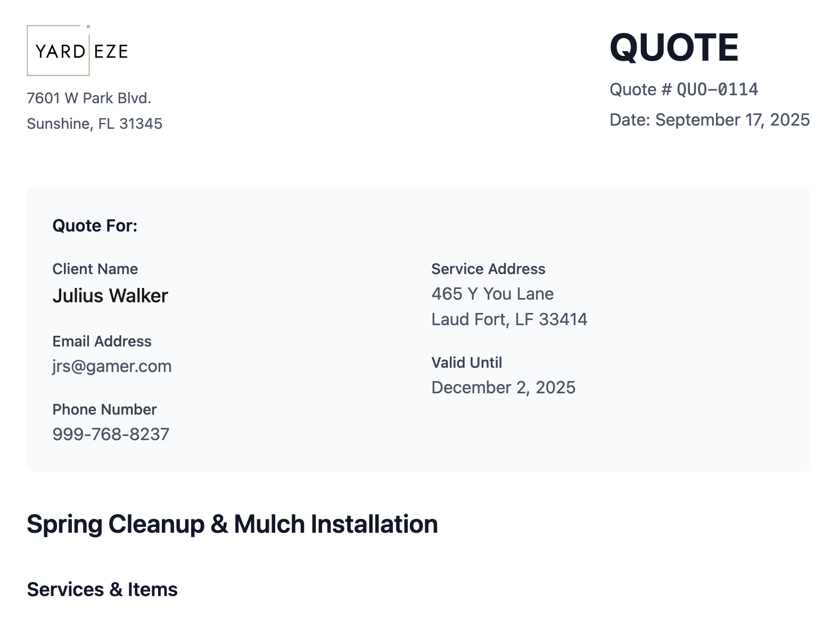Click the Sunshine, FL 31345 line
The width and height of the screenshot is (840, 628).
pyautogui.click(x=94, y=123)
